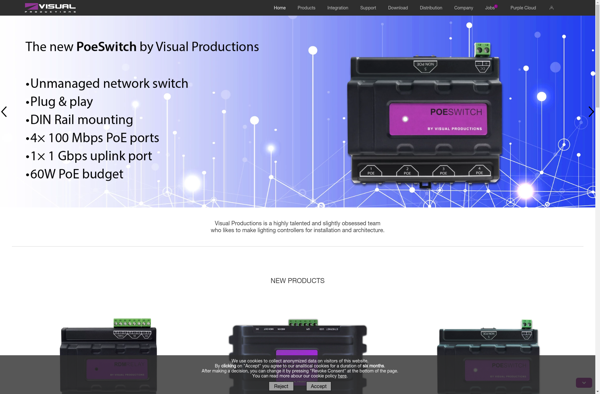Select the Home menu item
The width and height of the screenshot is (600, 394).
coord(279,8)
